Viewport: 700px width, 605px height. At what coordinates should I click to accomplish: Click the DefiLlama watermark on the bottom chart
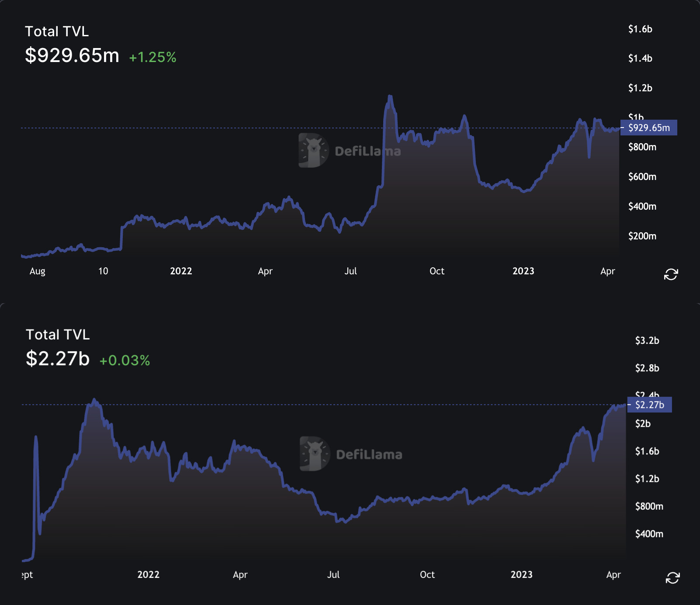351,455
